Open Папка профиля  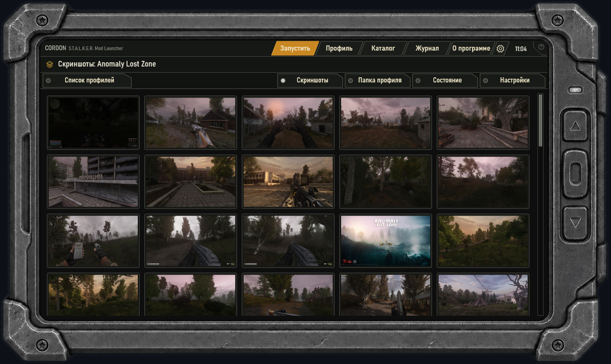(x=378, y=80)
